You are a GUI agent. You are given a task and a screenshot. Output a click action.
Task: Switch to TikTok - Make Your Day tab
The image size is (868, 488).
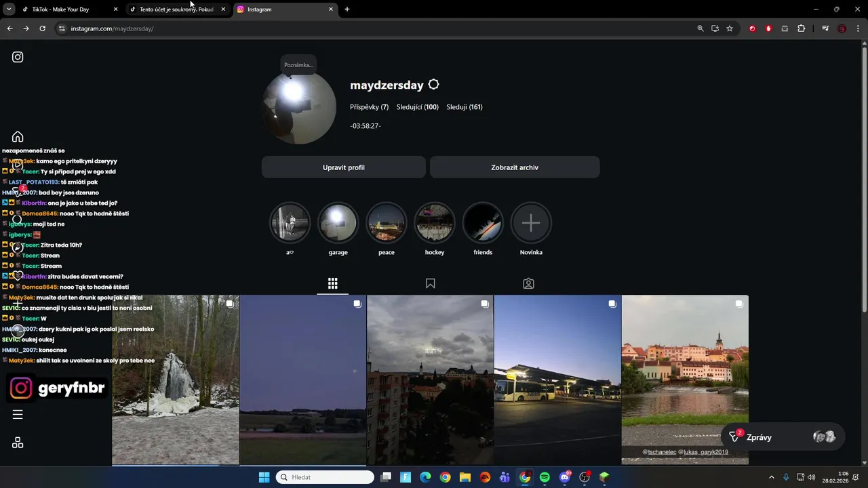(68, 9)
